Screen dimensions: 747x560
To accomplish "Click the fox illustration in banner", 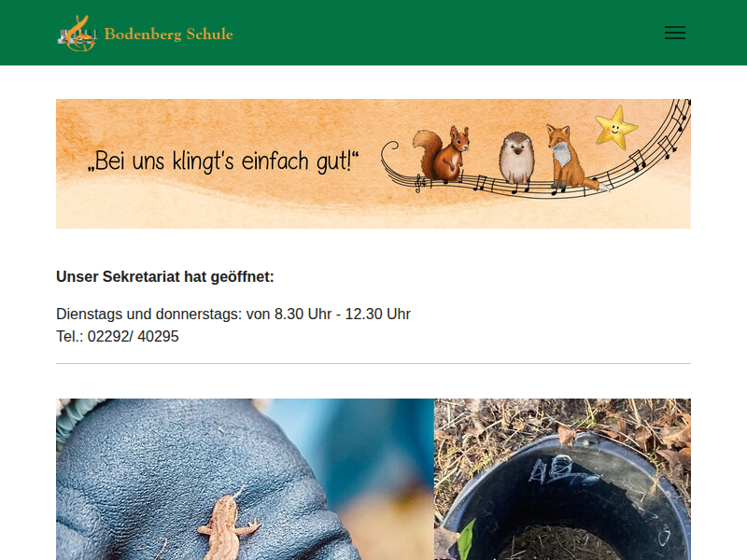I will tap(571, 158).
